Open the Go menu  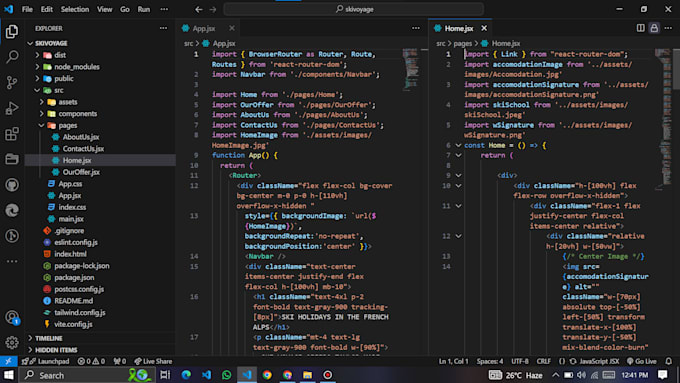point(125,9)
